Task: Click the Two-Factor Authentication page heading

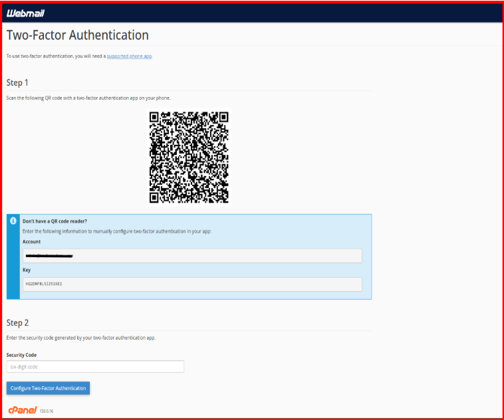Action: point(77,35)
